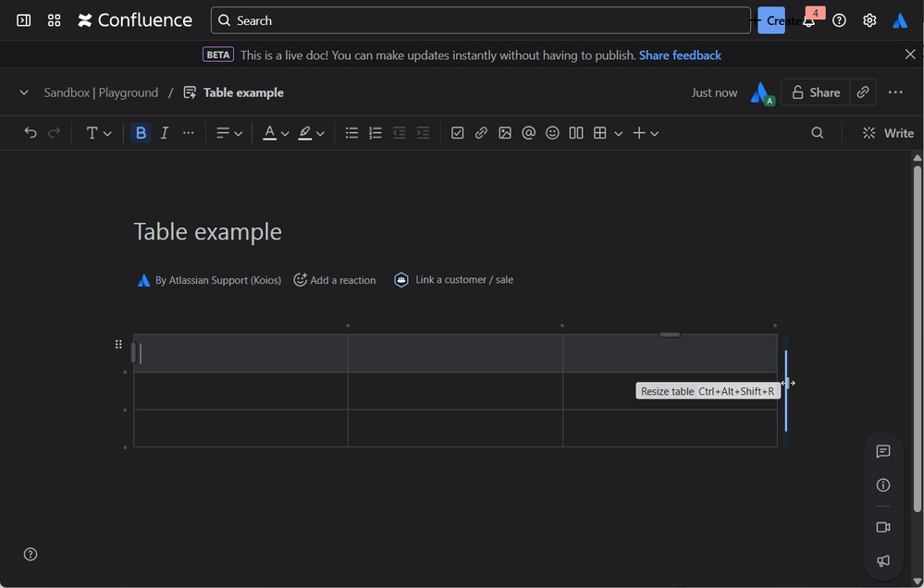The image size is (924, 588).
Task: Click the insert link toolbar icon
Action: (481, 133)
